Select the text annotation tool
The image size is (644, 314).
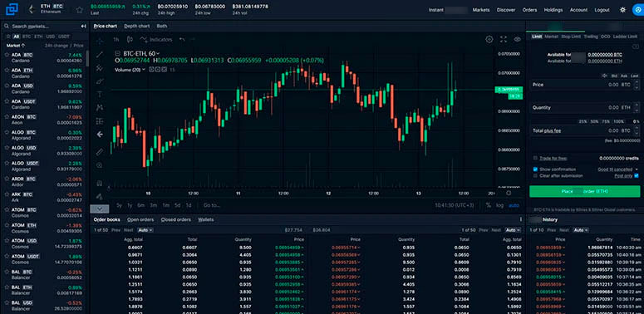[100, 95]
